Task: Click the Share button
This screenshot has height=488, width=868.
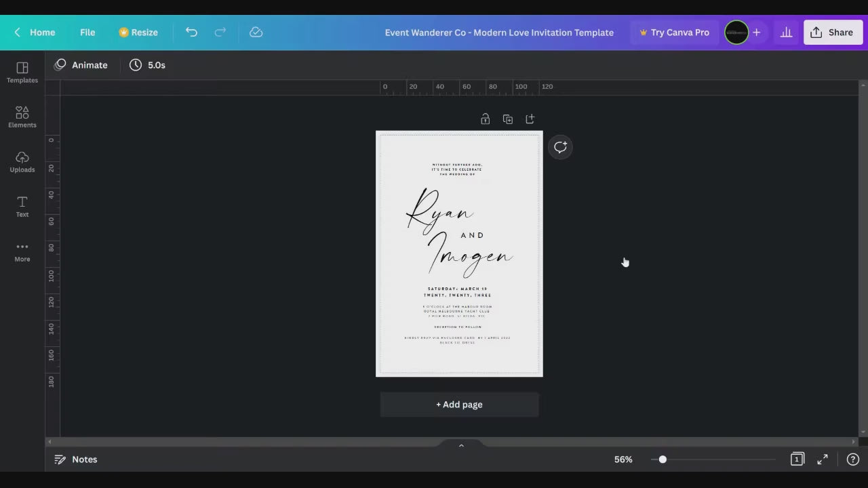Action: pyautogui.click(x=833, y=32)
